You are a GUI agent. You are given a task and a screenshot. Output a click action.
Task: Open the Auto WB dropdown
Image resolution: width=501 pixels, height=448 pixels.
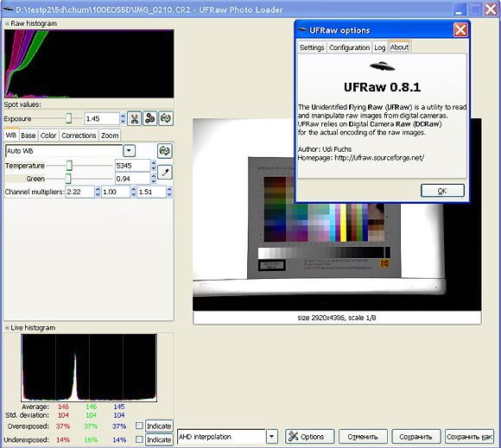point(129,151)
